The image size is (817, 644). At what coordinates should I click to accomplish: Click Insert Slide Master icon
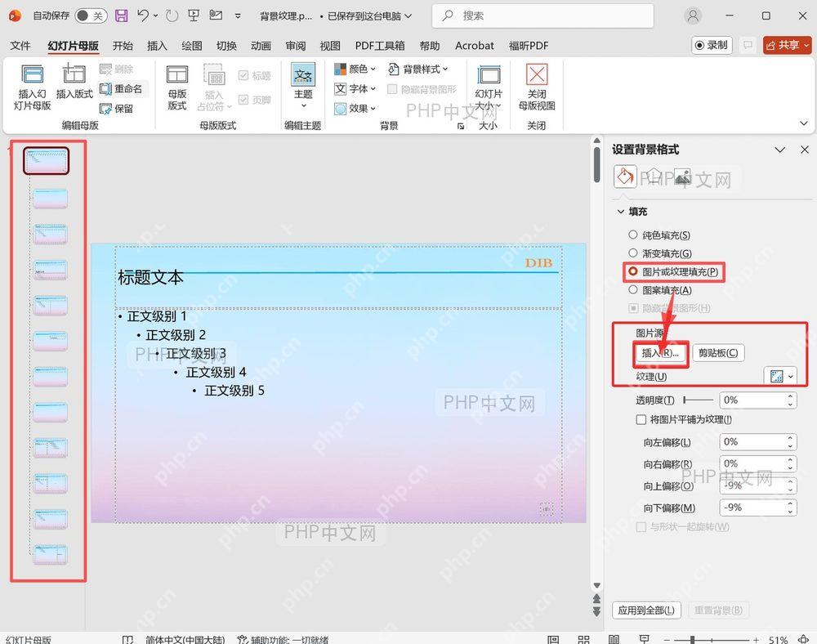pyautogui.click(x=33, y=74)
